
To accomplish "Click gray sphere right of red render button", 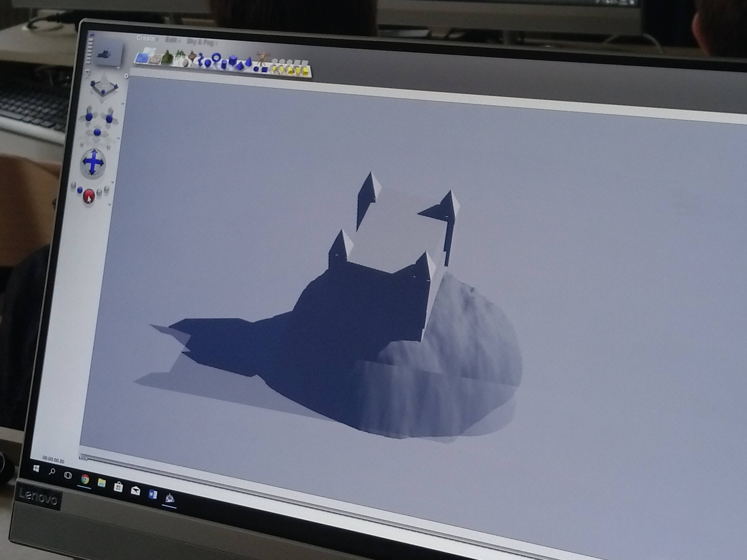I will 99,192.
